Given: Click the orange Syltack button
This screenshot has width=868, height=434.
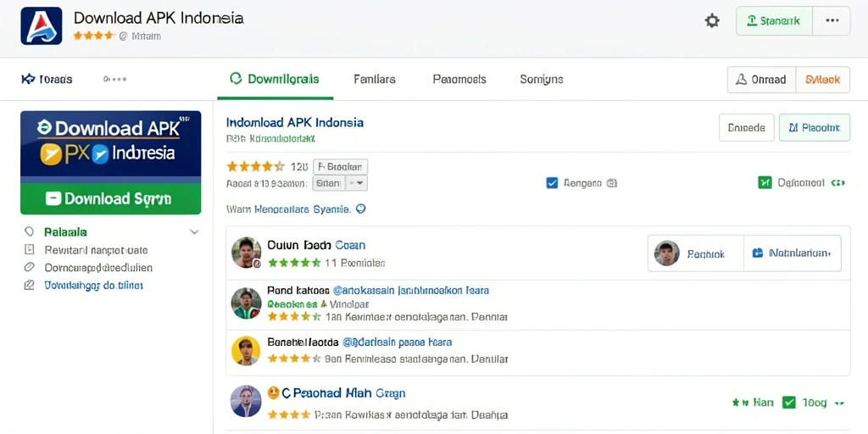Looking at the screenshot, I should click(822, 80).
